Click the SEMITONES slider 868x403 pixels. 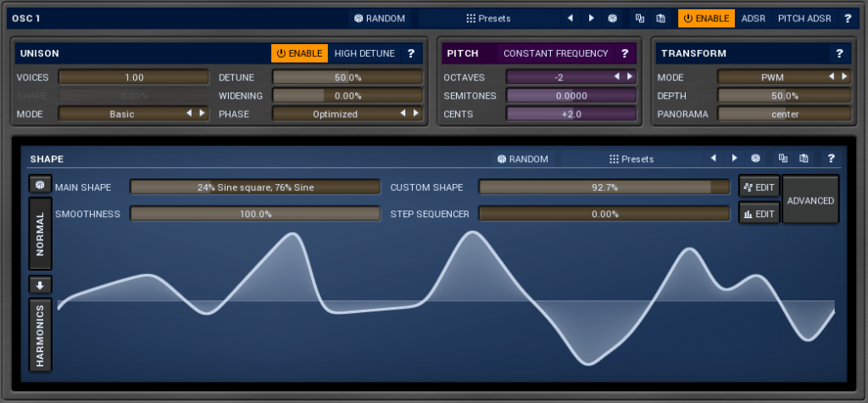pos(571,95)
